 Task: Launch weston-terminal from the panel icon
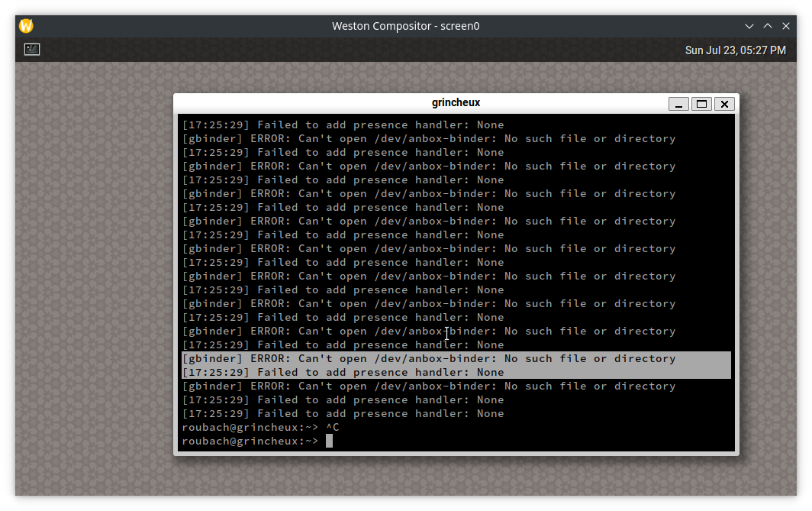pos(31,49)
